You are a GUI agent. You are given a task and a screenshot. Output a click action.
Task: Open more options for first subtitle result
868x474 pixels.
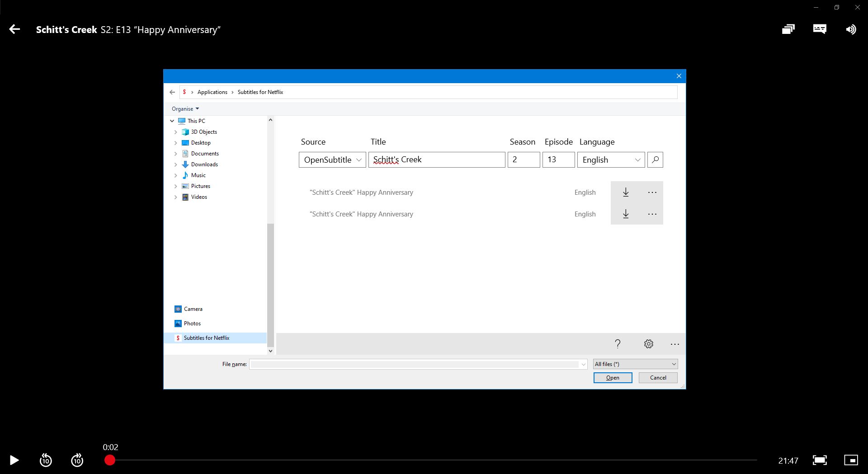(x=652, y=192)
